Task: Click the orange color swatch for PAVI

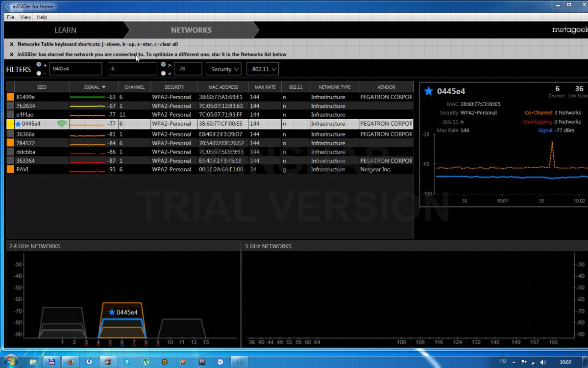Action: pyautogui.click(x=10, y=169)
